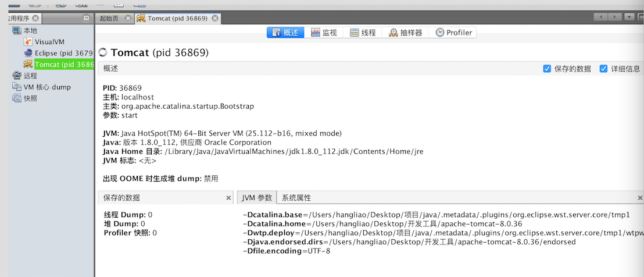Select VisualVM in the applications tree
This screenshot has height=277, width=644.
[50, 42]
